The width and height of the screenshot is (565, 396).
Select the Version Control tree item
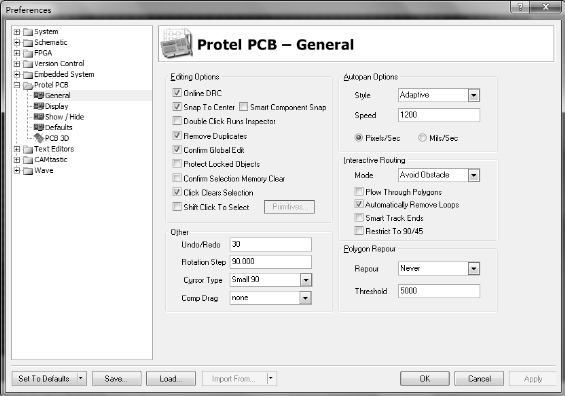click(x=59, y=63)
